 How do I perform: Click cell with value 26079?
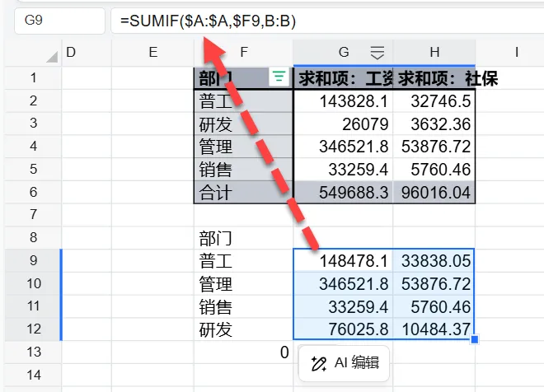pos(343,124)
